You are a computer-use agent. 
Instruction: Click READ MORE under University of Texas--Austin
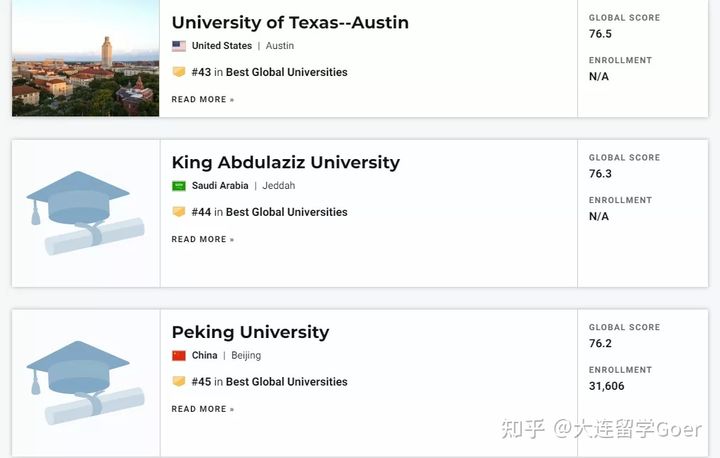click(202, 99)
